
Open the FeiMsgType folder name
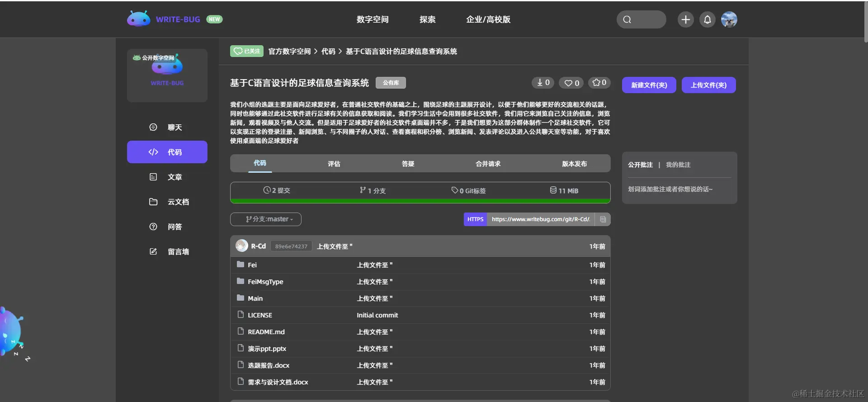coord(265,282)
